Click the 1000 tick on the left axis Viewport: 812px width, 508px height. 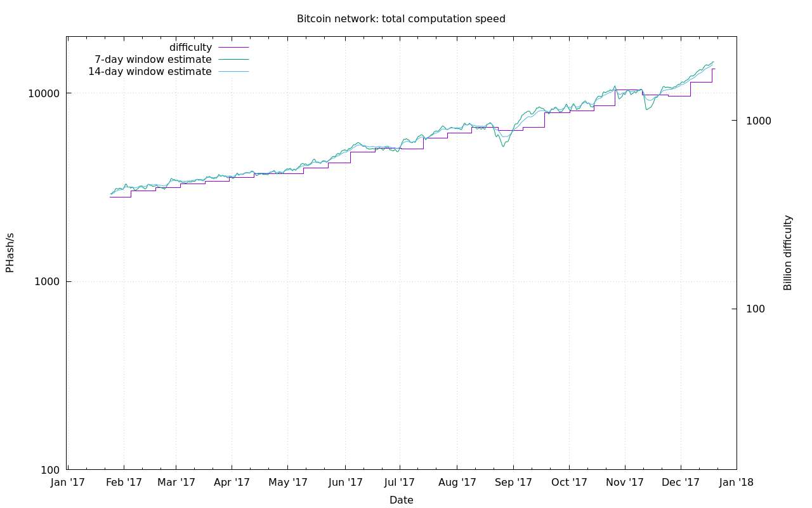(x=46, y=282)
